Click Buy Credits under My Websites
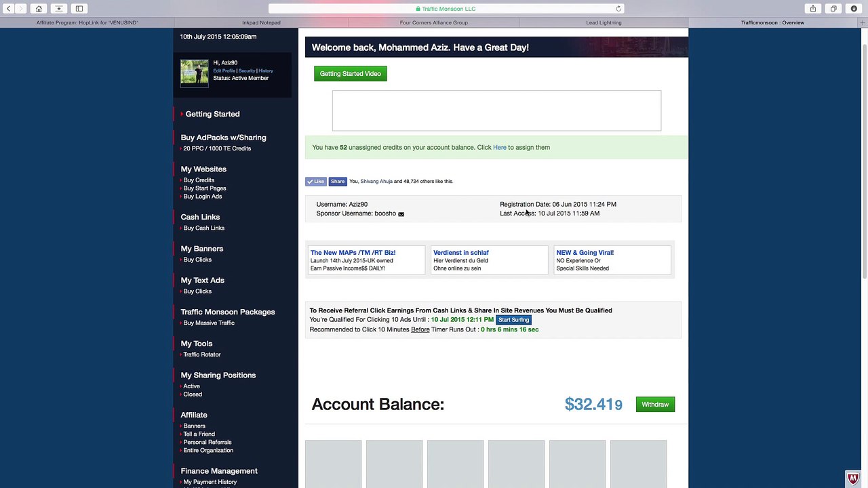Image resolution: width=868 pixels, height=488 pixels. click(199, 180)
